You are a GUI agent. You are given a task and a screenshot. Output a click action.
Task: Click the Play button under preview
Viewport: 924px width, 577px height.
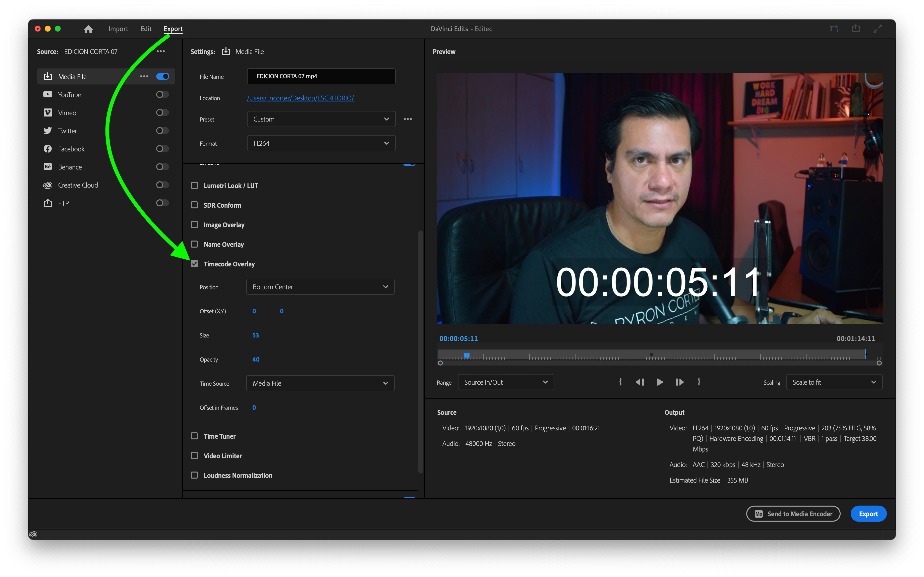pyautogui.click(x=660, y=382)
